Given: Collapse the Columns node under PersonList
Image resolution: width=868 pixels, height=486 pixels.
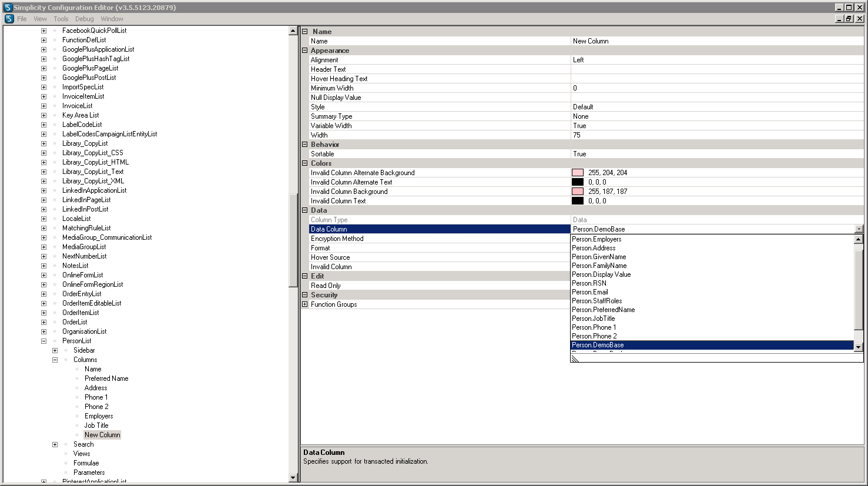Looking at the screenshot, I should click(x=55, y=360).
